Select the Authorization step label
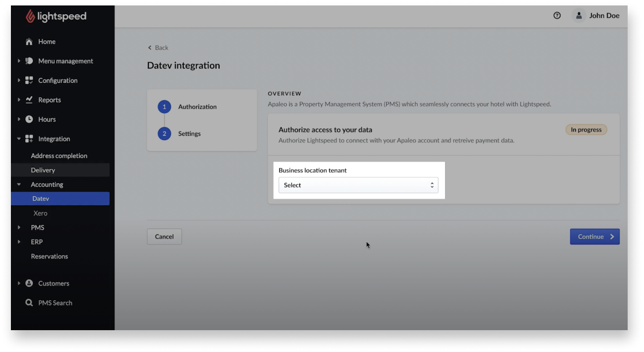644x352 pixels. pos(197,107)
